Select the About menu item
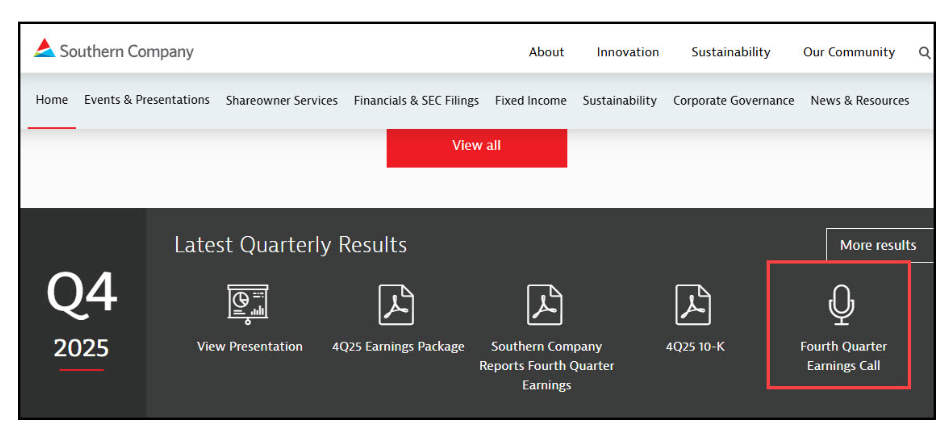This screenshot has width=952, height=433. click(546, 52)
